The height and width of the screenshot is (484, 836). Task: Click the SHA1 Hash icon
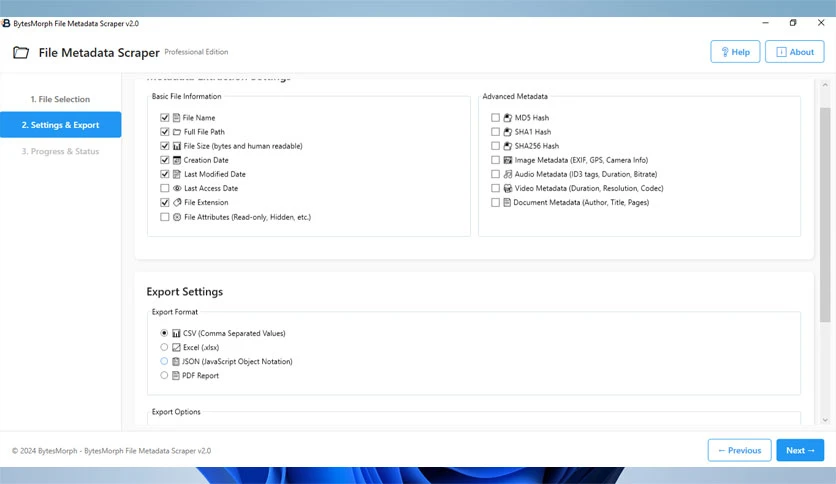(x=508, y=132)
